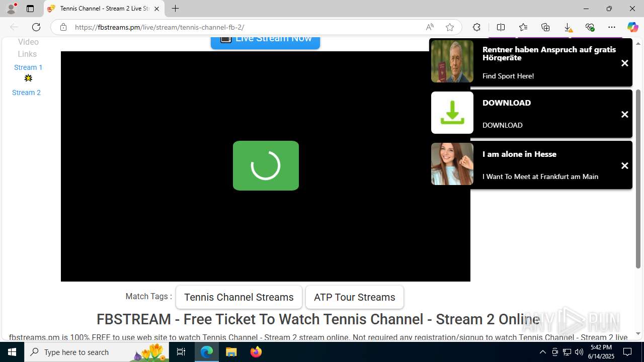Screen dimensions: 644x362
Task: Toggle Read aloud icon in address bar
Action: coord(430,27)
